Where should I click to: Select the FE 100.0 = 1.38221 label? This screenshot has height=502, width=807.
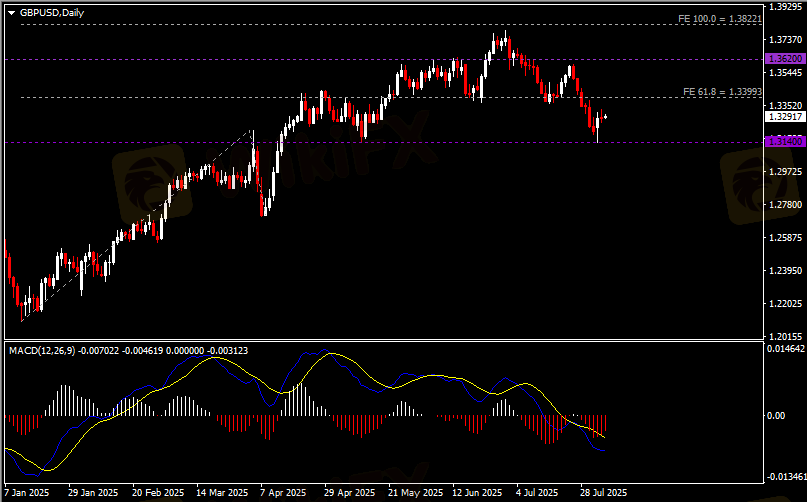pos(720,19)
